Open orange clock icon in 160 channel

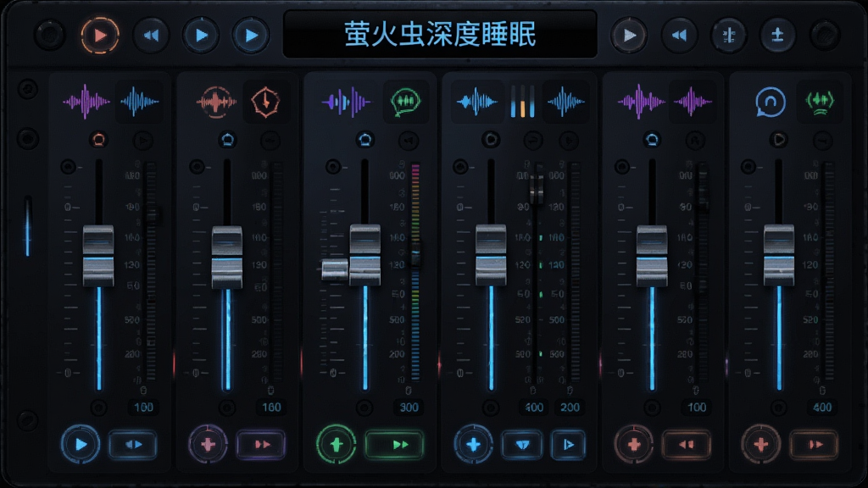pos(265,102)
